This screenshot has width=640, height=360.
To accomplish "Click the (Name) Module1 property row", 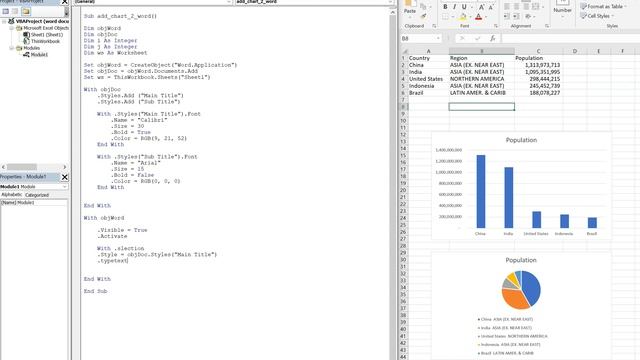I will tap(34, 202).
